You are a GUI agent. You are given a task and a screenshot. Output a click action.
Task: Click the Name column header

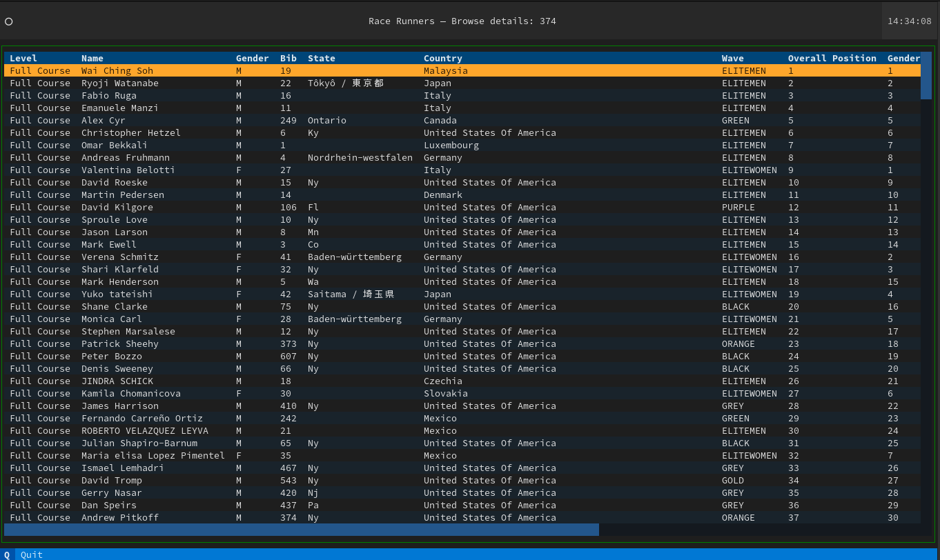pos(92,59)
